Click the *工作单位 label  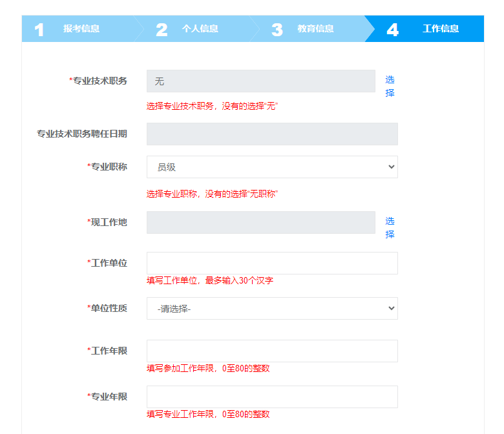107,263
